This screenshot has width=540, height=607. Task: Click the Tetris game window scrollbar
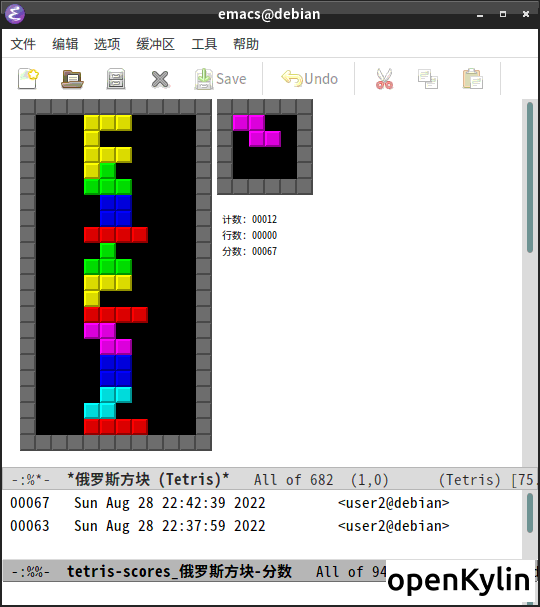(x=530, y=283)
